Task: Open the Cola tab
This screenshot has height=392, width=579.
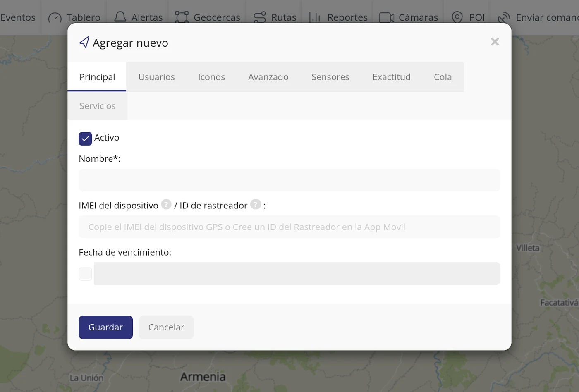Action: pos(443,77)
